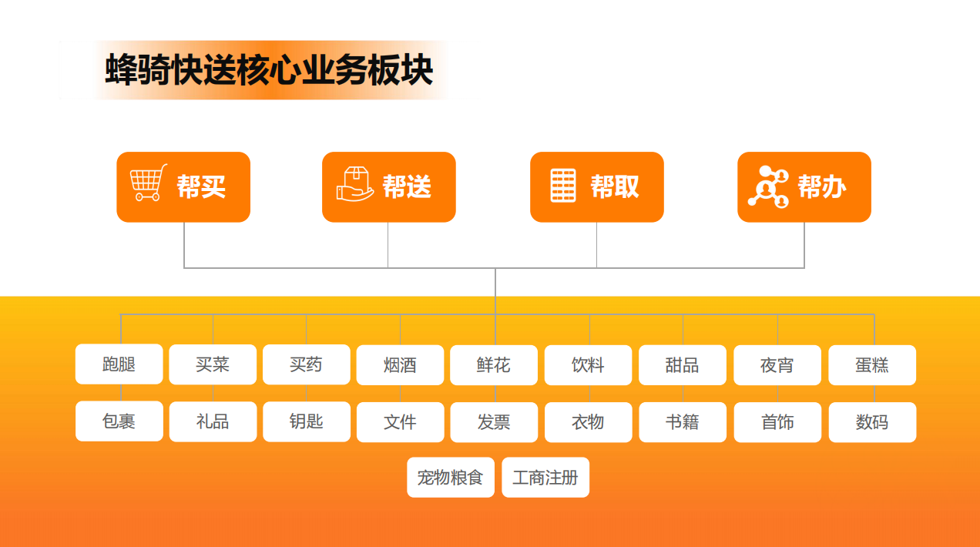Select the 帮办 label text

(822, 186)
